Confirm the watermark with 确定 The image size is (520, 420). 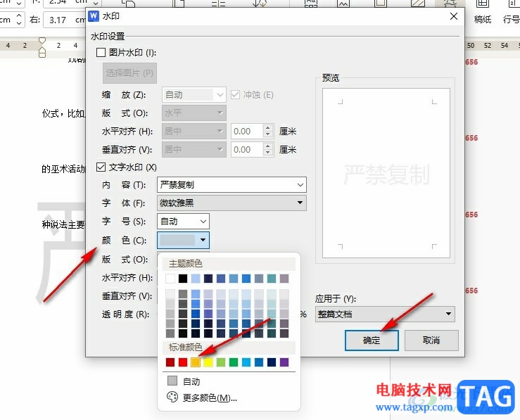click(x=372, y=340)
